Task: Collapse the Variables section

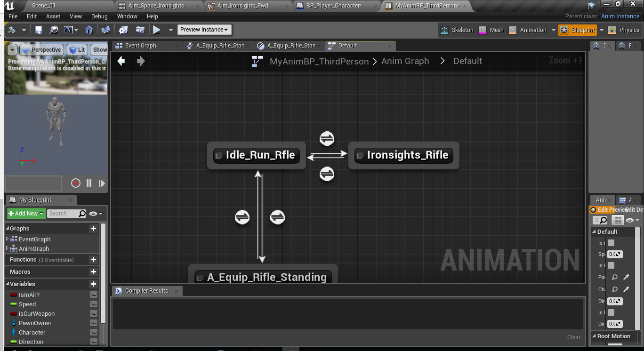Action: [x=8, y=284]
